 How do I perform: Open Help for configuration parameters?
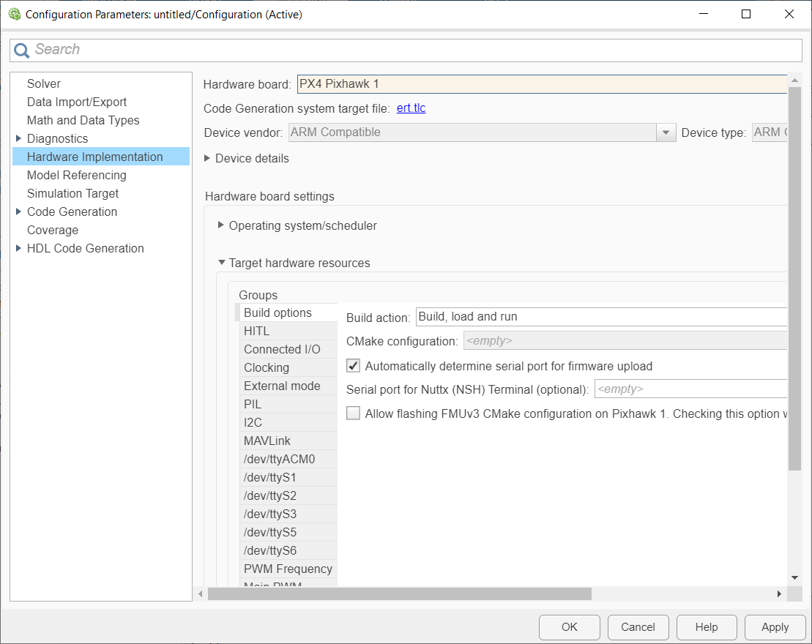[707, 627]
